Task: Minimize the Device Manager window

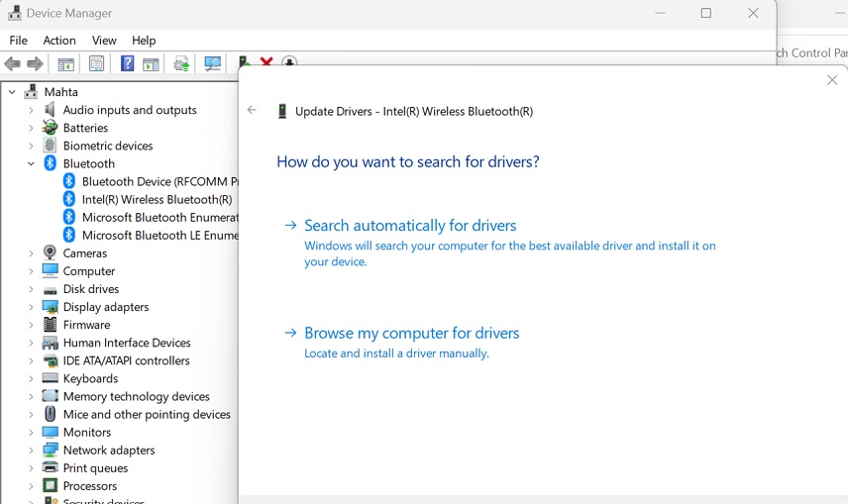Action: click(x=660, y=13)
